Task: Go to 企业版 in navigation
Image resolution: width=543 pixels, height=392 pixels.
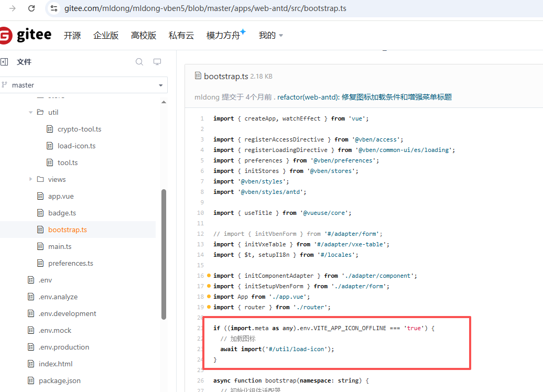Action: point(106,36)
